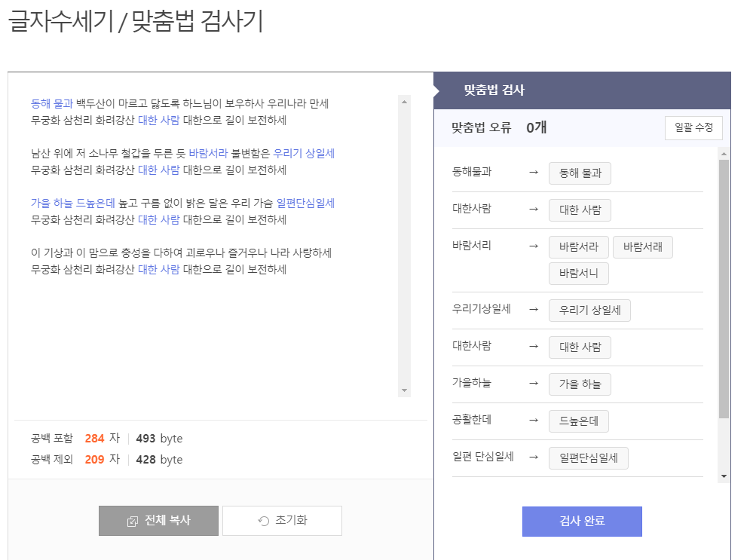The image size is (750, 560).
Task: Click the results list scroll down arrow
Action: pyautogui.click(x=724, y=476)
